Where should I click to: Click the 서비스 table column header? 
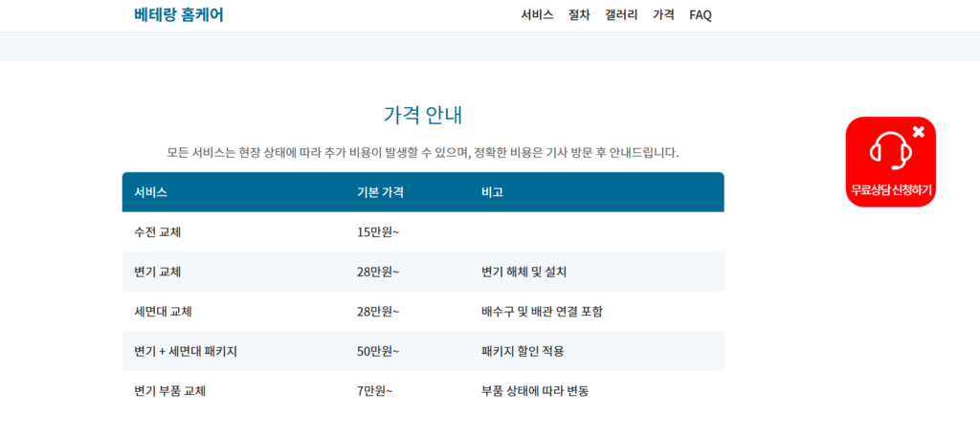pyautogui.click(x=151, y=192)
